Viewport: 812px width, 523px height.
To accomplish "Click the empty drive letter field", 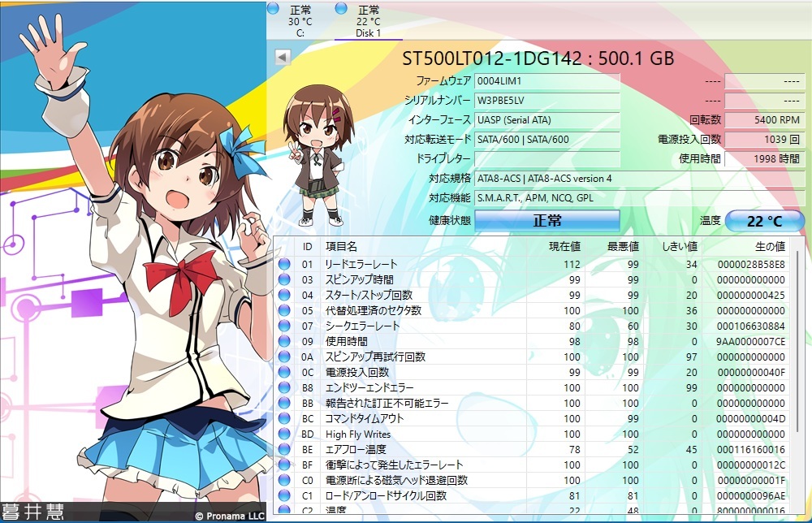I will (546, 158).
